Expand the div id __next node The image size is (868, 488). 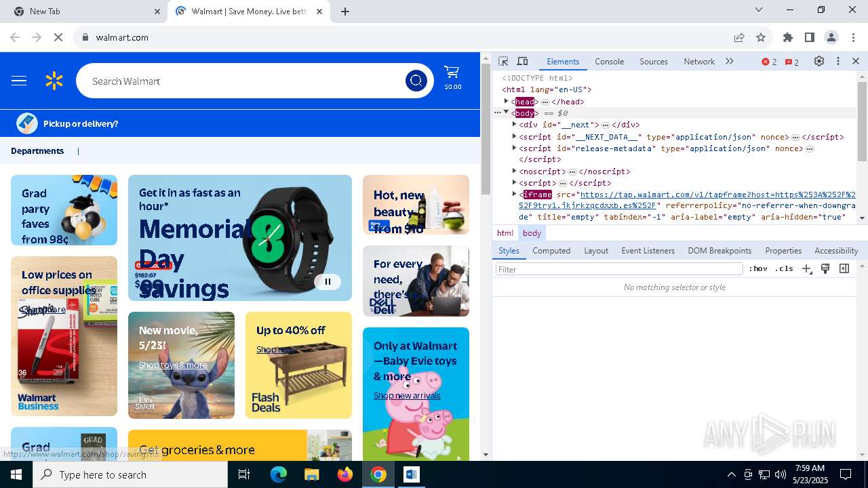click(514, 124)
